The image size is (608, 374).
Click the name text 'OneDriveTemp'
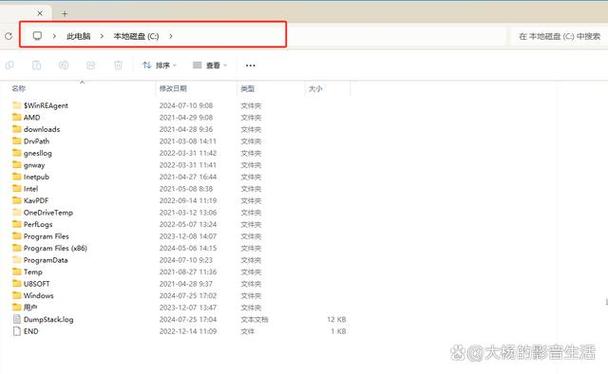[x=48, y=212]
